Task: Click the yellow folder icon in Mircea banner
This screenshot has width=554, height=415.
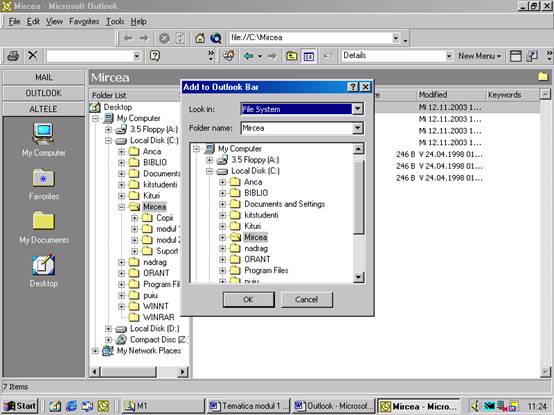Action: click(543, 76)
